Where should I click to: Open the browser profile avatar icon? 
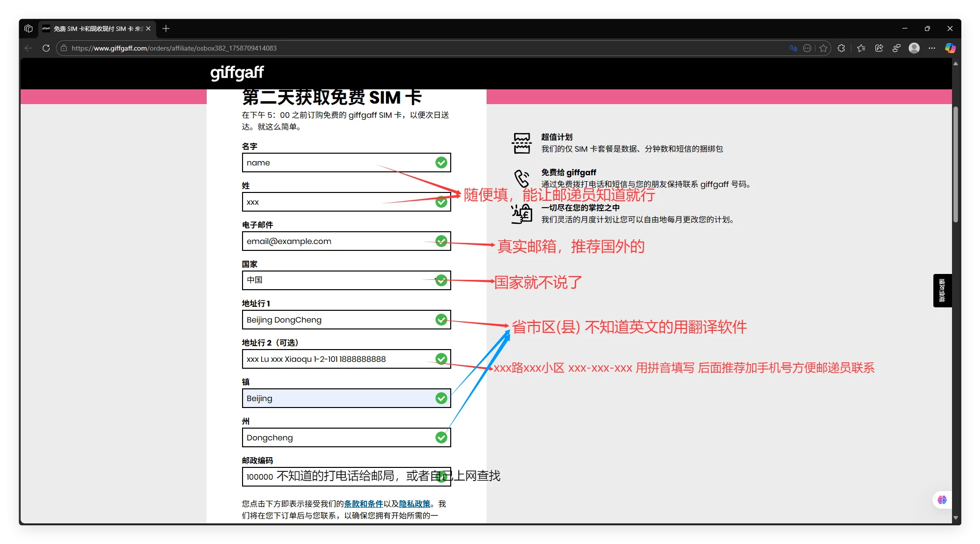tap(914, 48)
